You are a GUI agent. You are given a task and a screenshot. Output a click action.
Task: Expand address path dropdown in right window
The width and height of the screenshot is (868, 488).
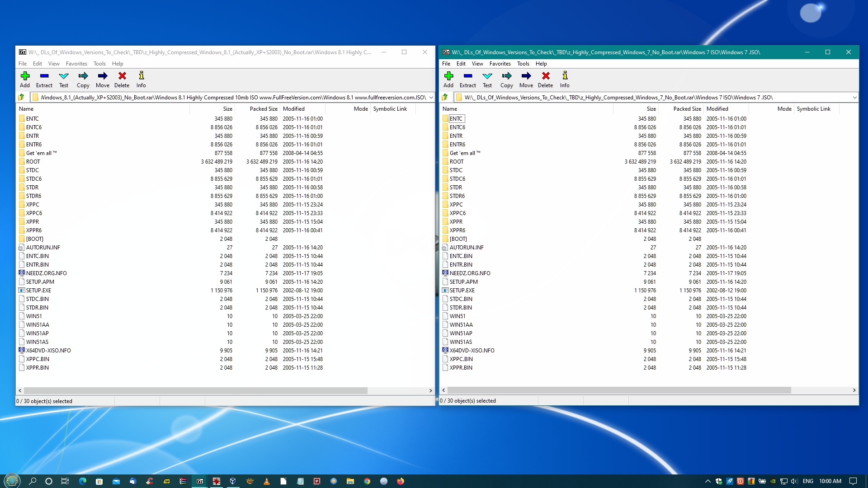click(854, 97)
